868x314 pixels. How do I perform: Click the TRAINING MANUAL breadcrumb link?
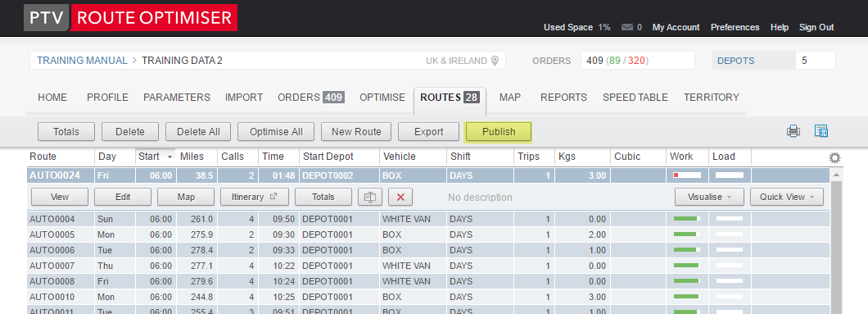pyautogui.click(x=83, y=61)
